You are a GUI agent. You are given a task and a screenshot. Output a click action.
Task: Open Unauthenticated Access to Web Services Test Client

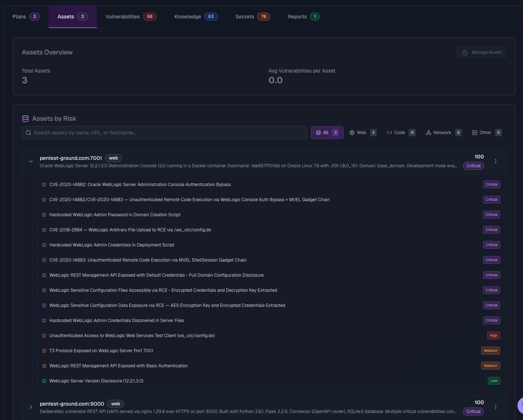[x=132, y=336]
